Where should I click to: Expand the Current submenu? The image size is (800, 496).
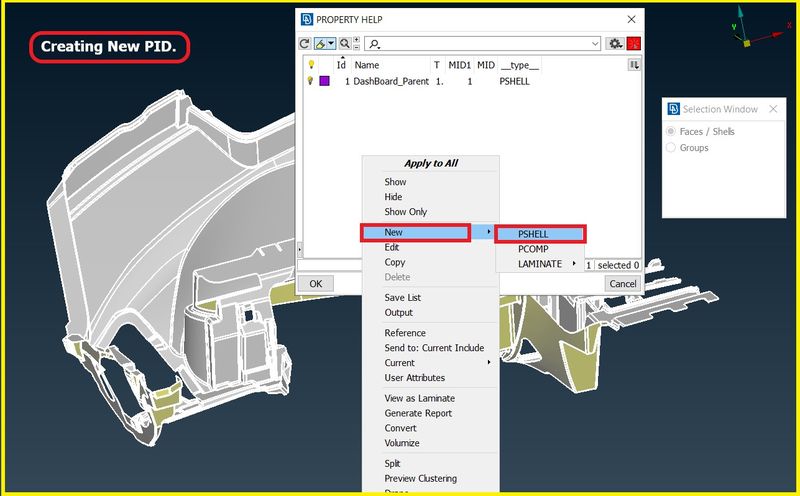tap(431, 363)
